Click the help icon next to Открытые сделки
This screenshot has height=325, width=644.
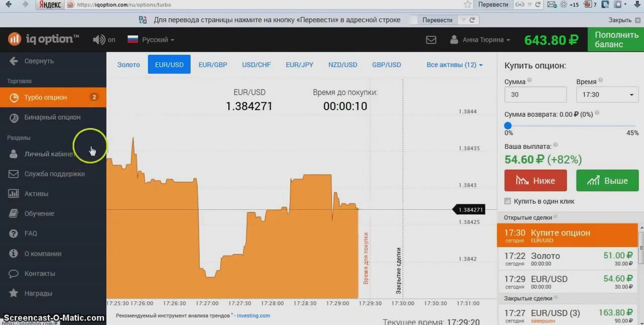(556, 217)
